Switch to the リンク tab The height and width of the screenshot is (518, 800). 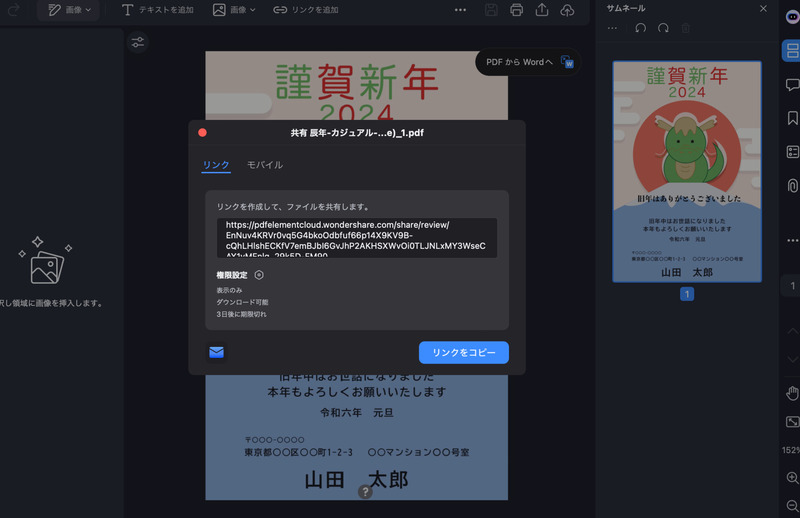click(x=216, y=165)
